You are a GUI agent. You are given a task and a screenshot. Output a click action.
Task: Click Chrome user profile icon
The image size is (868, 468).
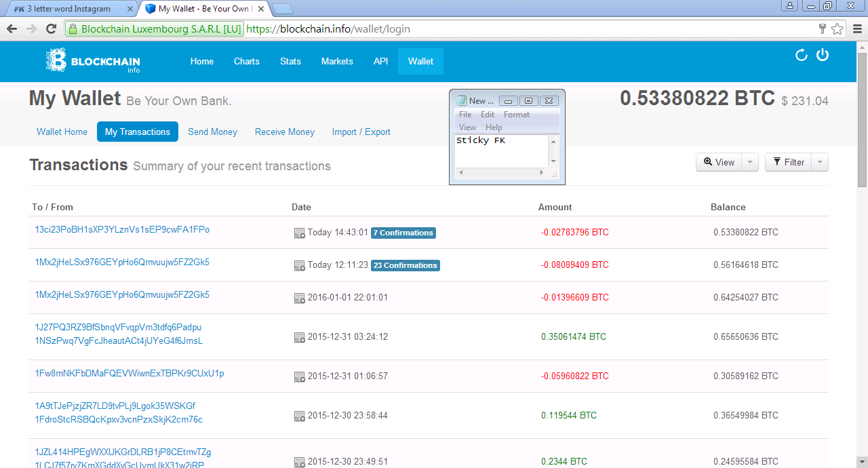790,5
